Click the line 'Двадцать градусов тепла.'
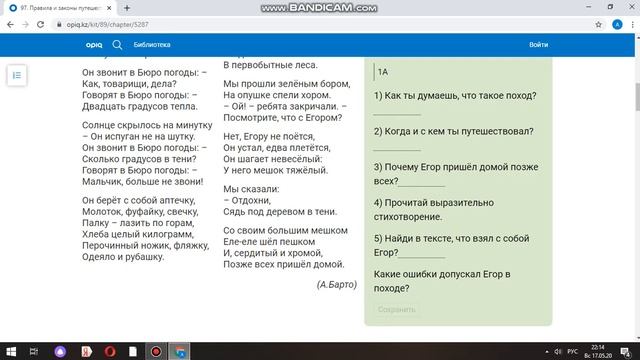Image resolution: width=640 pixels, height=360 pixels. (140, 107)
